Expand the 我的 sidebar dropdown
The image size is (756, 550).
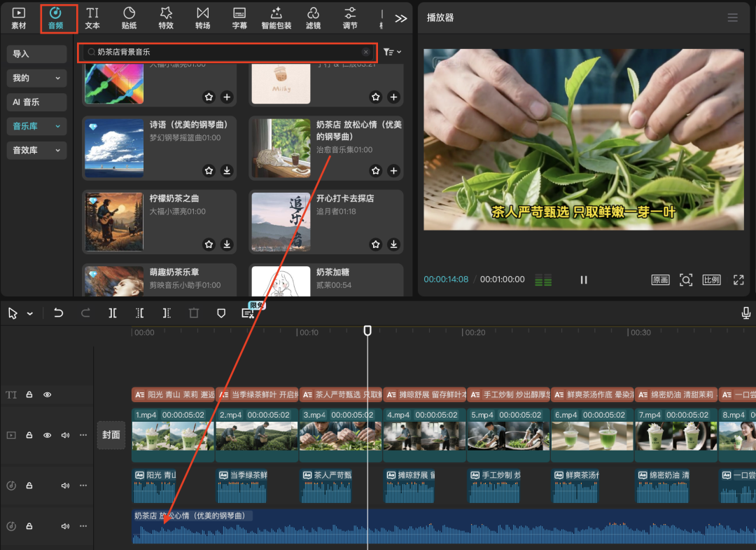tap(36, 78)
